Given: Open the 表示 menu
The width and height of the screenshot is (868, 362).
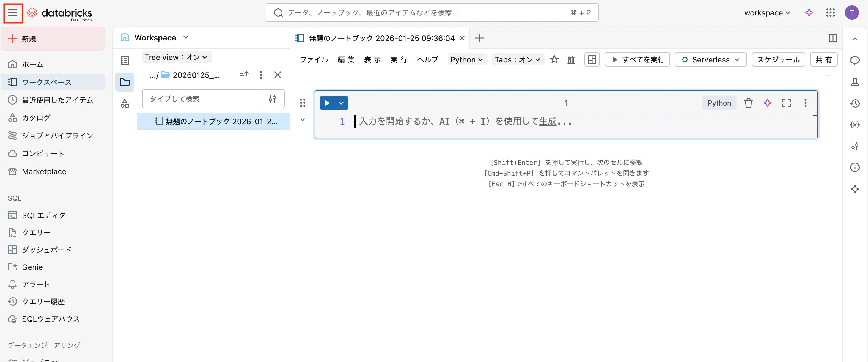Looking at the screenshot, I should tap(372, 60).
